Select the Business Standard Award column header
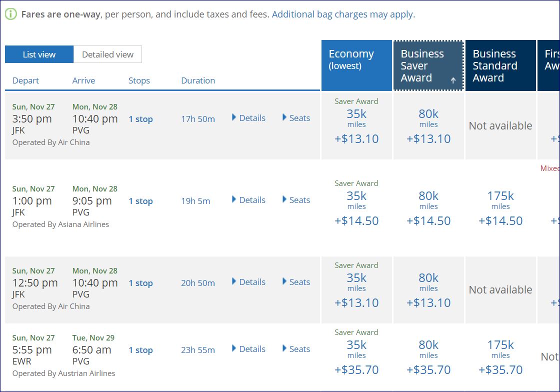The width and height of the screenshot is (560, 392). (x=500, y=65)
